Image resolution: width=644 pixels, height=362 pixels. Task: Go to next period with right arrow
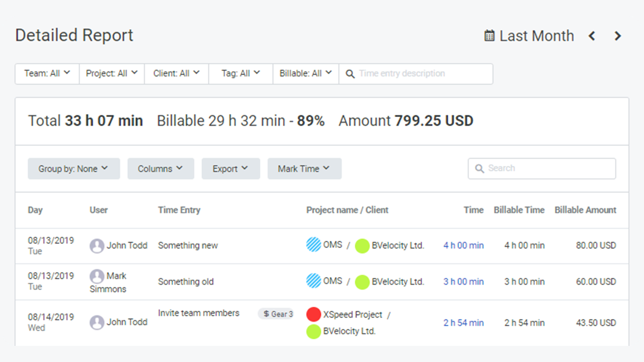coord(618,36)
